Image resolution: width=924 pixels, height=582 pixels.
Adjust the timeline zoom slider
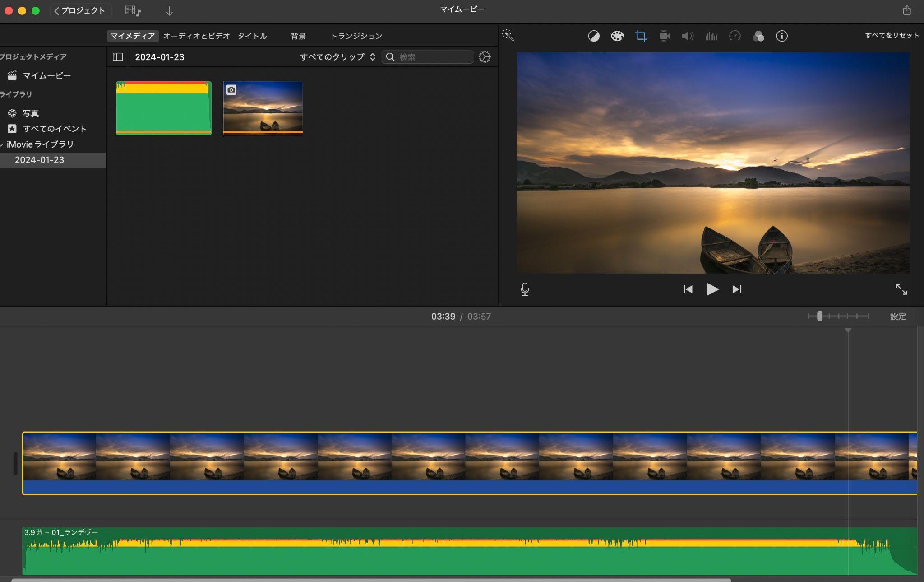pos(819,316)
